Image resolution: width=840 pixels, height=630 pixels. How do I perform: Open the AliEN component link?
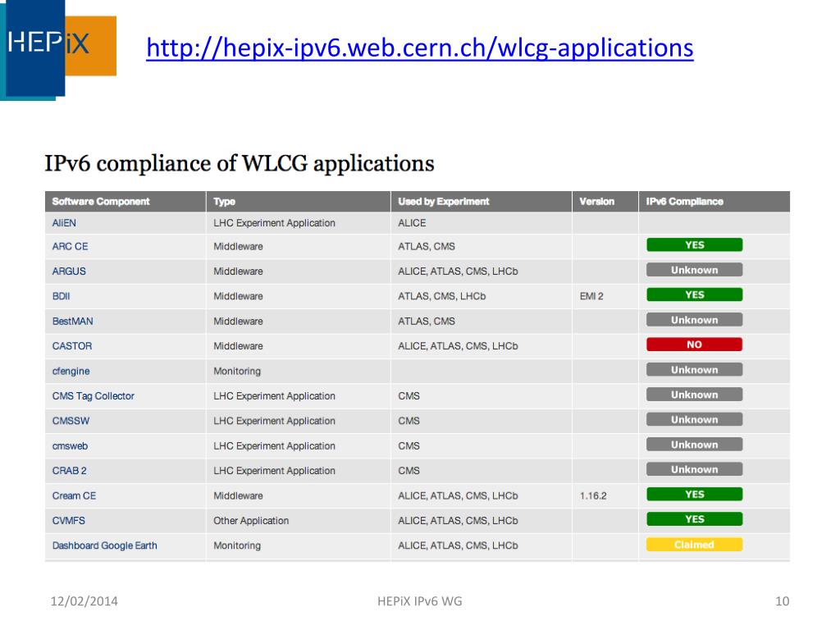pos(64,223)
